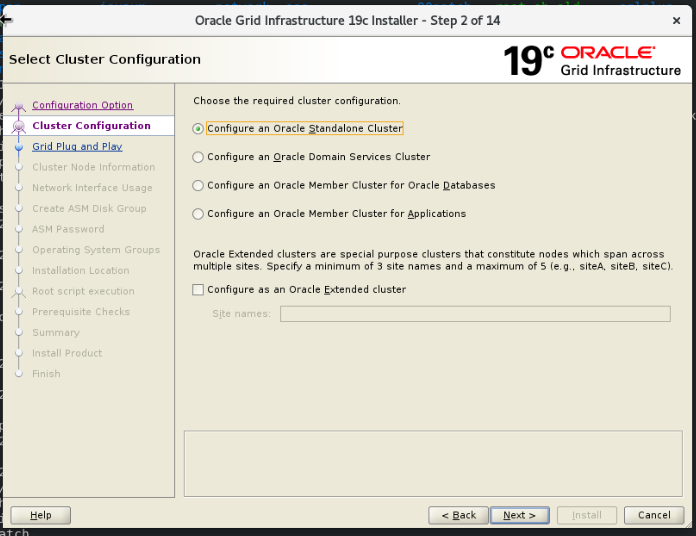The image size is (696, 536).
Task: Select the Cluster Configuration step
Action: pyautogui.click(x=91, y=126)
